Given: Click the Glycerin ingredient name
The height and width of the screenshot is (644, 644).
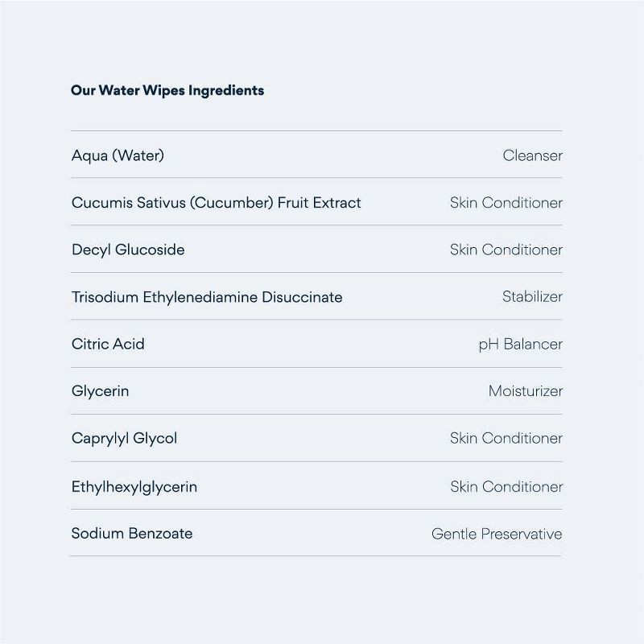Looking at the screenshot, I should (x=100, y=391).
